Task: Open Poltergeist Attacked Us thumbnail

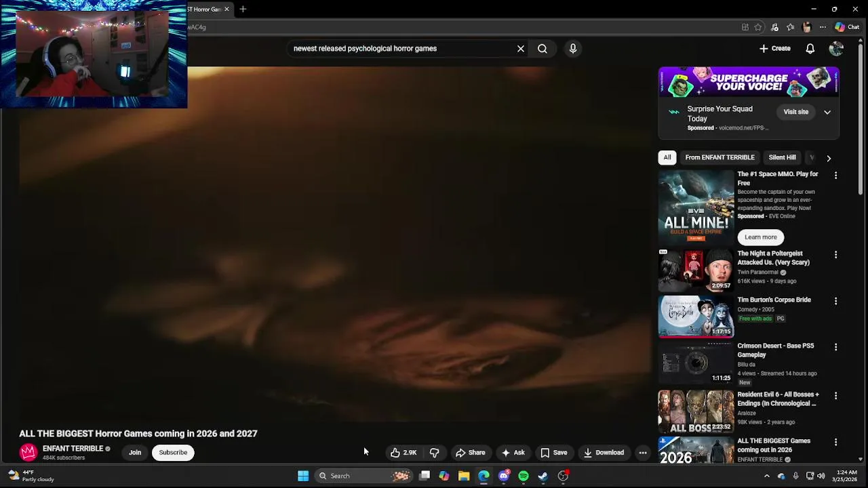Action: 696,270
